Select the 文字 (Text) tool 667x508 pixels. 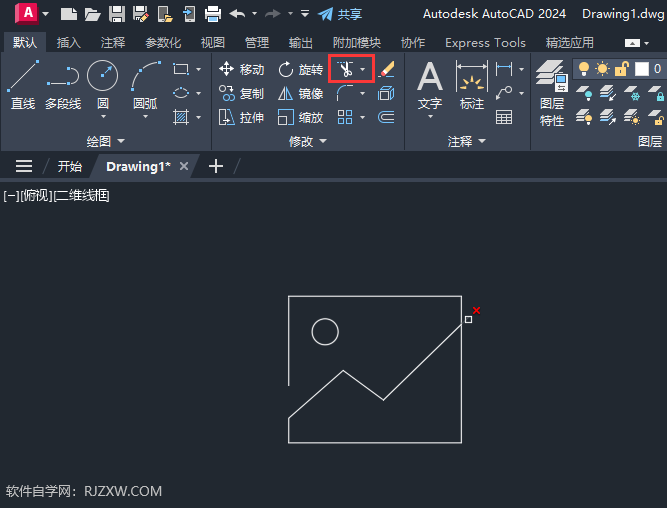tap(430, 85)
